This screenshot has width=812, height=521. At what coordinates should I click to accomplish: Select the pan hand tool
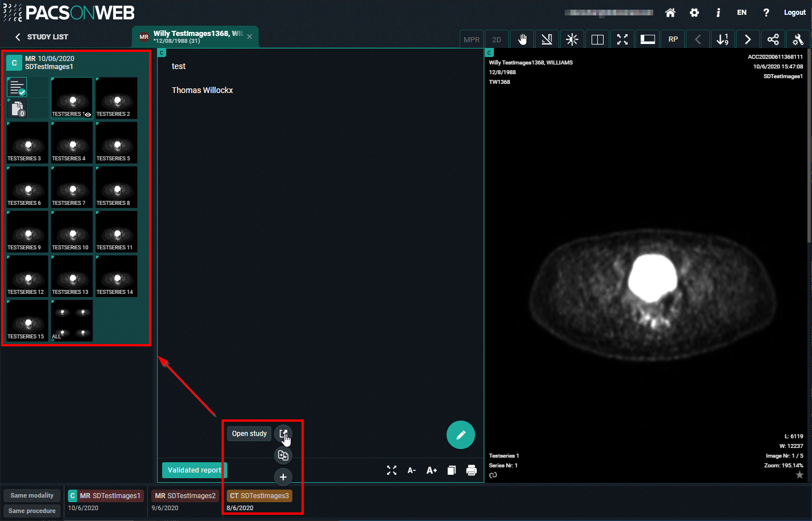click(x=522, y=39)
